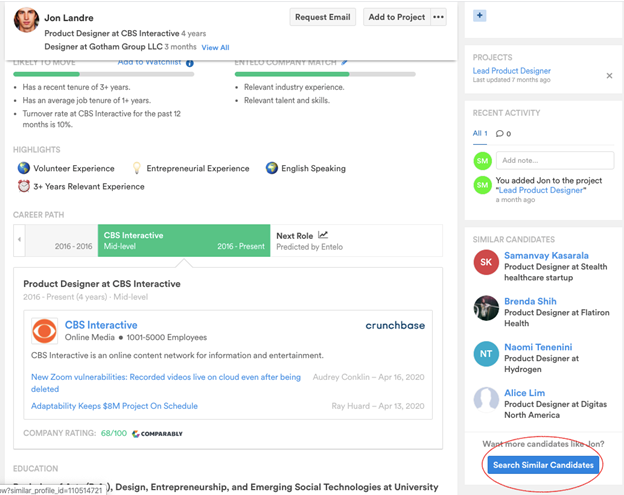The image size is (624, 495).
Task: Add Jon Landre to a project
Action: tap(396, 17)
